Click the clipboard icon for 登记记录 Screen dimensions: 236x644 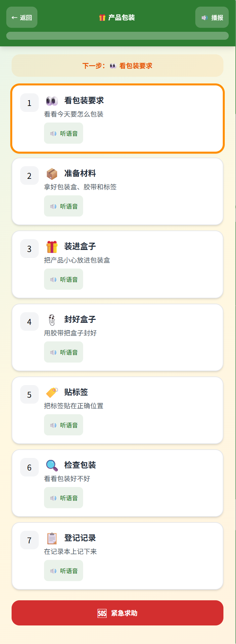(x=52, y=538)
